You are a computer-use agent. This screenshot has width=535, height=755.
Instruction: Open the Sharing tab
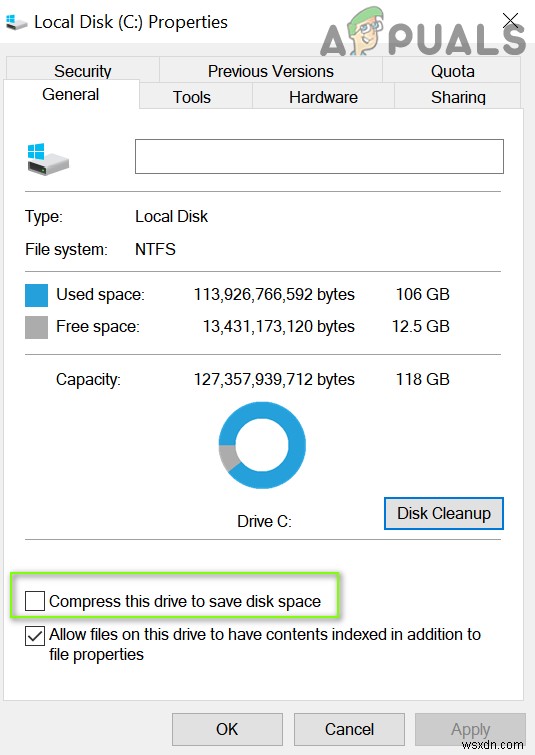pyautogui.click(x=458, y=97)
